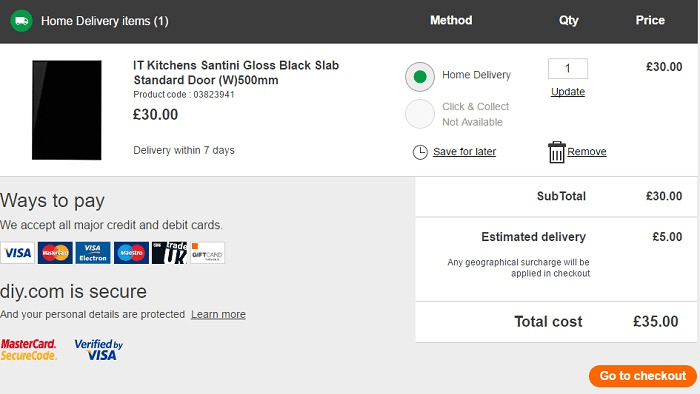Viewport: 700px width, 394px height.
Task: Click the MasterCard SecureCode badge
Action: [x=29, y=349]
